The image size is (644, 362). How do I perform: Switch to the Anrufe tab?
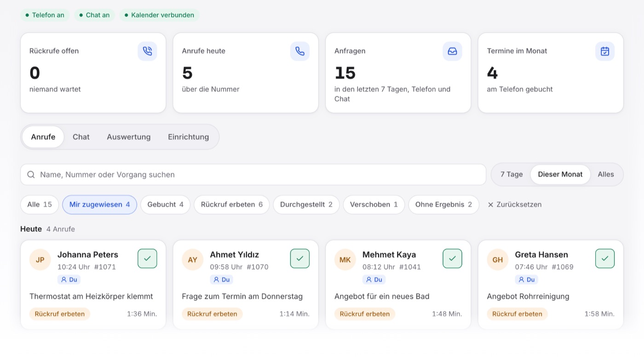tap(43, 137)
